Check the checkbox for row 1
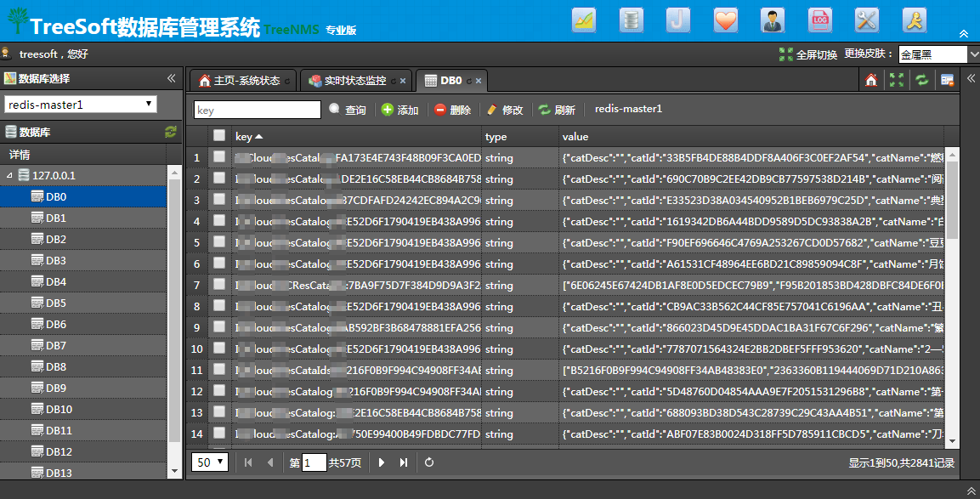The image size is (980, 499). [x=218, y=157]
